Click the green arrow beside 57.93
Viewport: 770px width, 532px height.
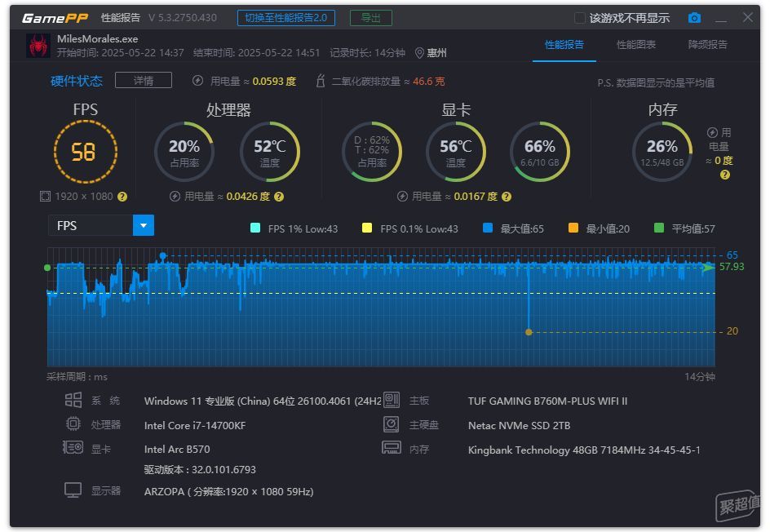click(x=709, y=268)
